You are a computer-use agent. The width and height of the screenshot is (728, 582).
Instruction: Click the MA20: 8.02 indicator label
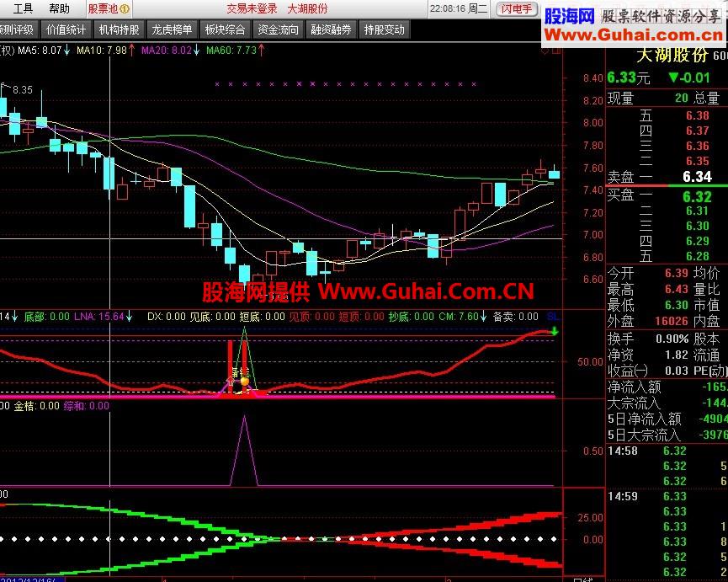tap(167, 51)
